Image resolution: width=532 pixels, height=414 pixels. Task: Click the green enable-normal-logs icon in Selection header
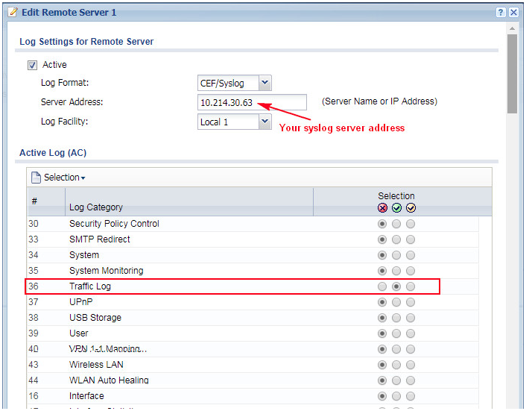point(396,208)
